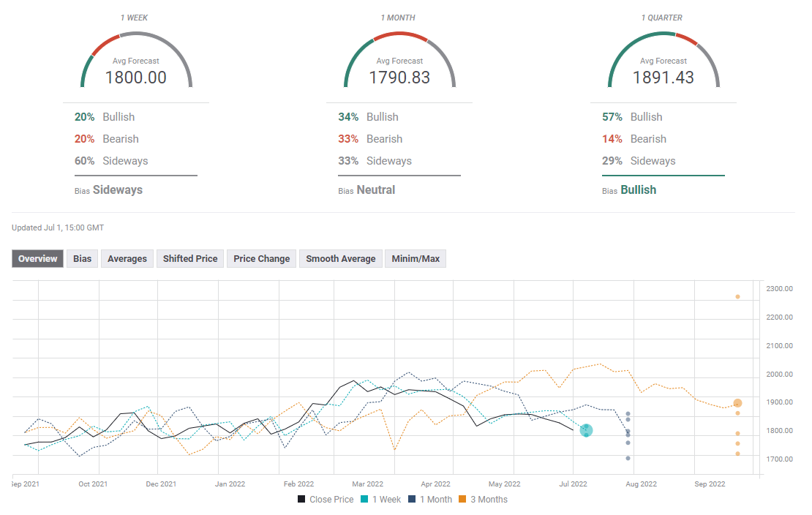Show the Shifted Price view
812x515 pixels.
[190, 259]
